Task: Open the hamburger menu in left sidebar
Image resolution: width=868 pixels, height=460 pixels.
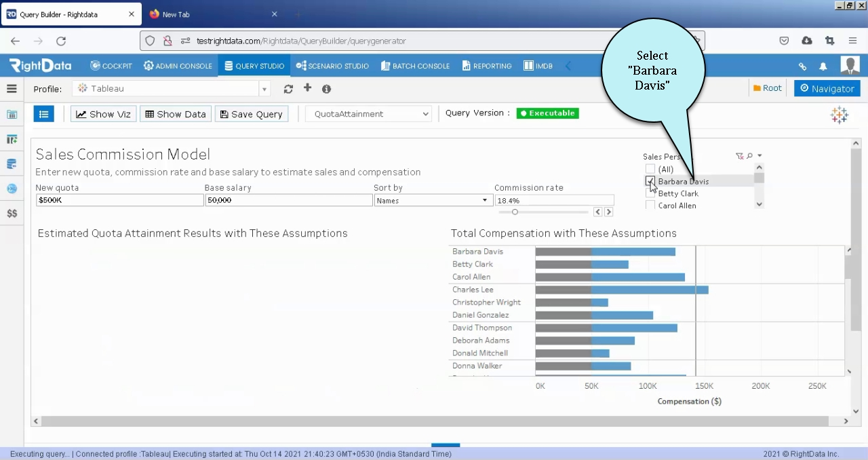Action: 12,89
